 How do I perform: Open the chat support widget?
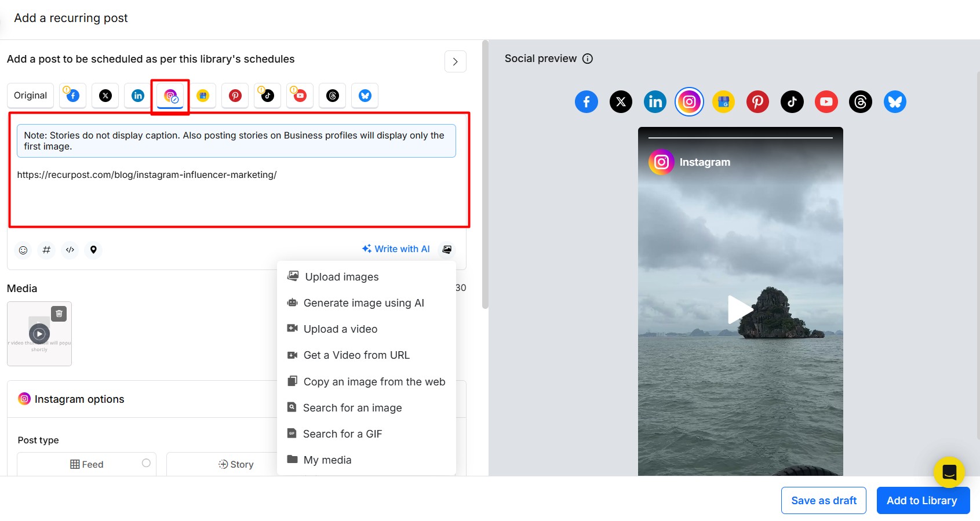tap(949, 472)
